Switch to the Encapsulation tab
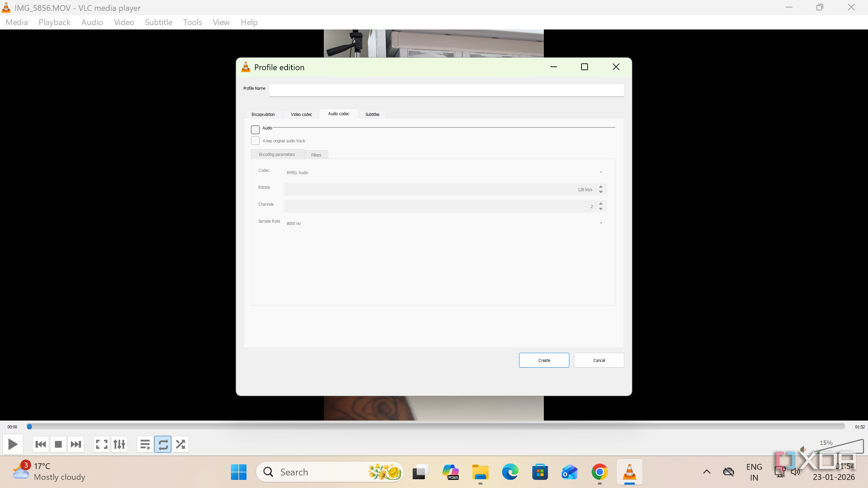Screen dimensions: 868x488 [x=263, y=114]
